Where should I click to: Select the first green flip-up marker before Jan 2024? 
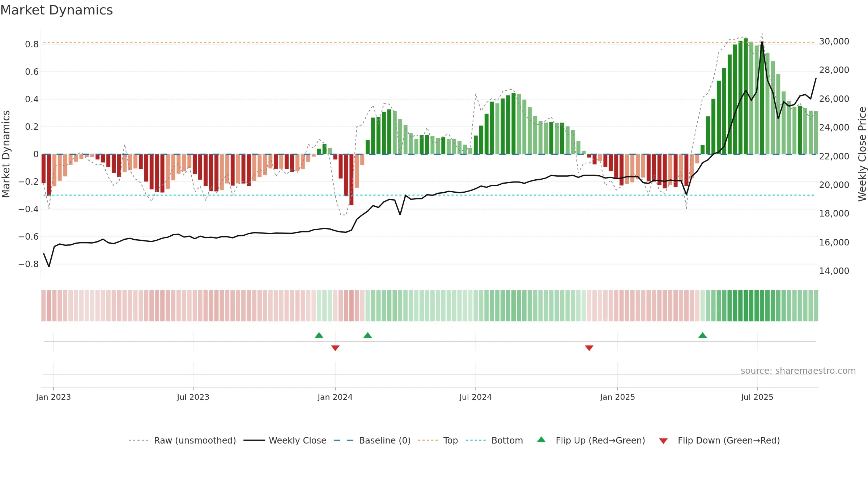tap(319, 335)
